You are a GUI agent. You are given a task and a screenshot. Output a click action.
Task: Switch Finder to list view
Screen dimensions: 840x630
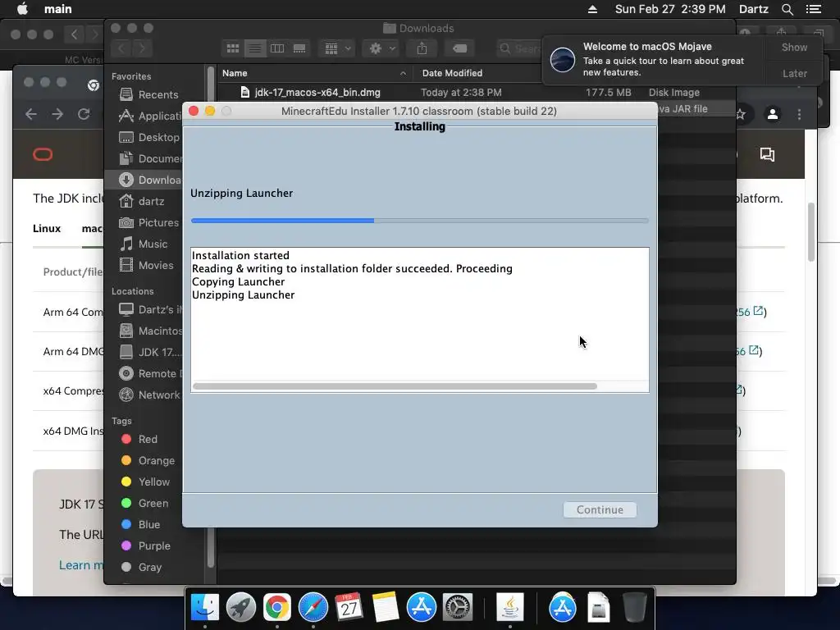click(255, 48)
